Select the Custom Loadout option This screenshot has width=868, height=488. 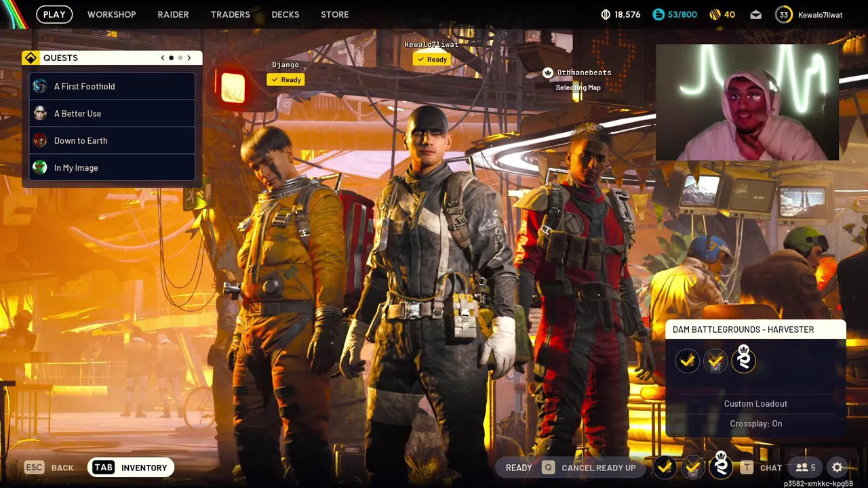coord(755,403)
